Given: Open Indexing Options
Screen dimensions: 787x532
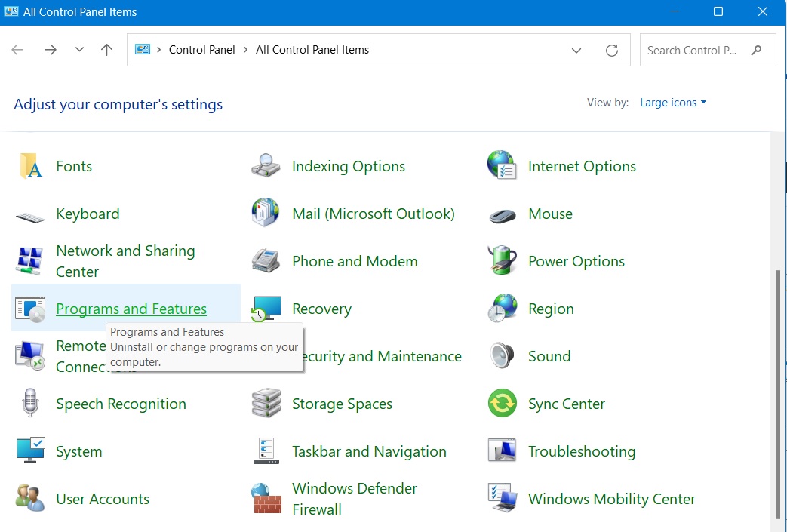Looking at the screenshot, I should [348, 166].
